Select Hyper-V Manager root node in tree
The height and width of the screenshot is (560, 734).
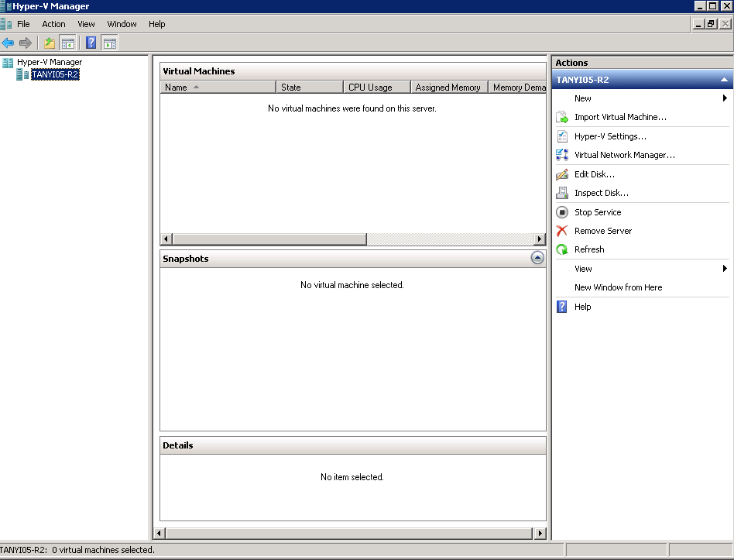(x=50, y=62)
